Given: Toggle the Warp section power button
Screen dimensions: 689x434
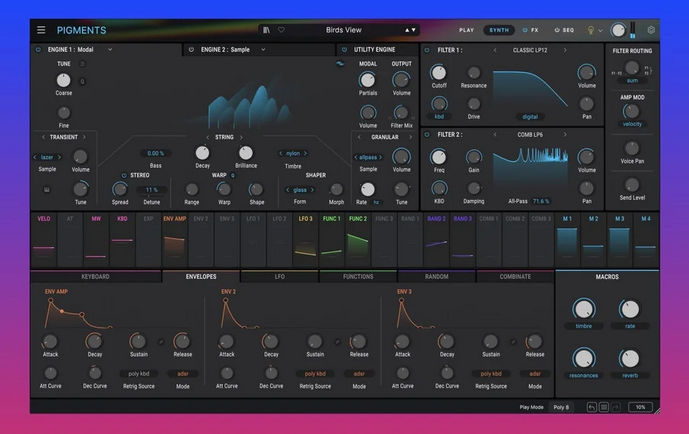Looking at the screenshot, I should coord(233,175).
